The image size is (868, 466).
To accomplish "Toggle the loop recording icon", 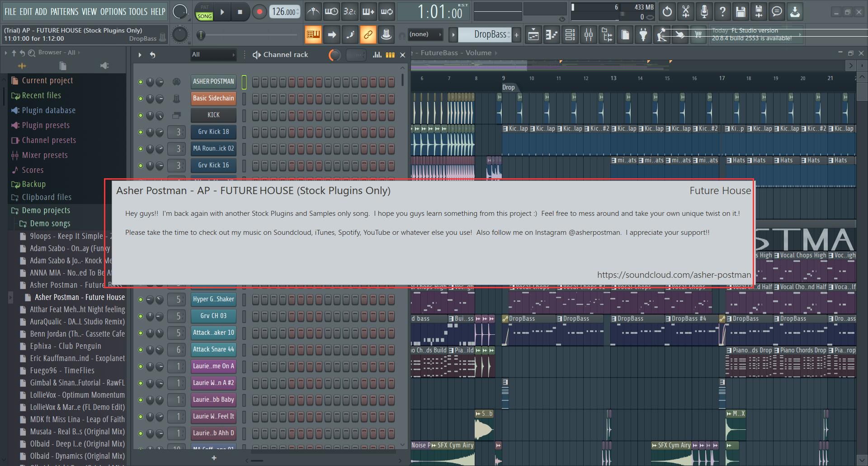I will pos(387,12).
